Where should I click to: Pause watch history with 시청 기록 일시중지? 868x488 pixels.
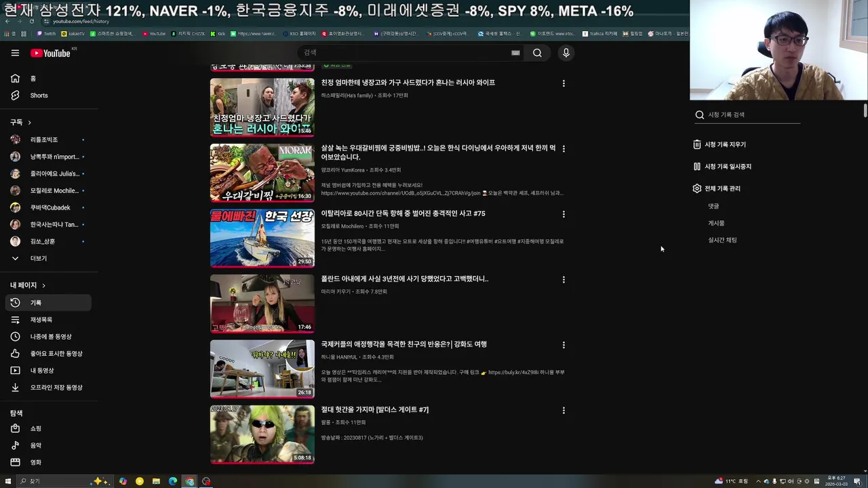722,167
